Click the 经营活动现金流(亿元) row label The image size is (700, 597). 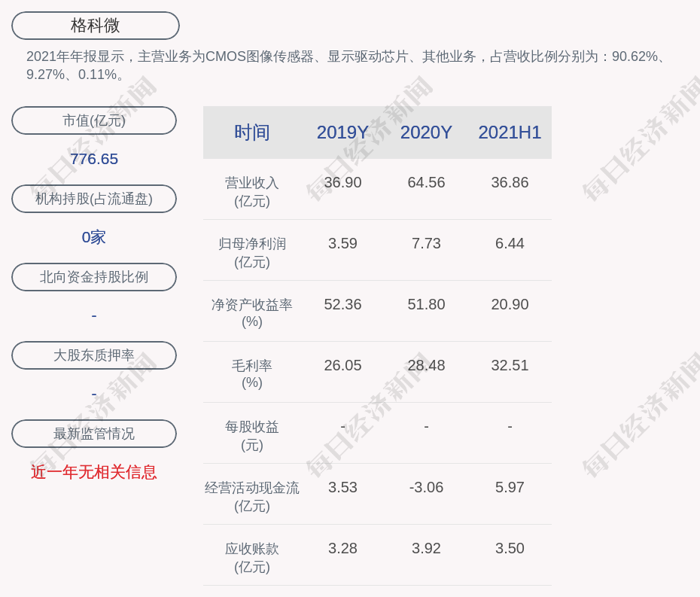pyautogui.click(x=252, y=497)
